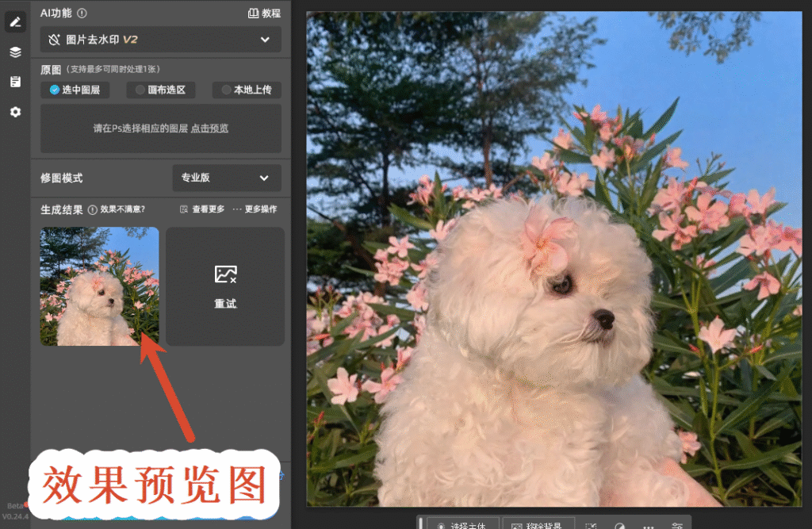
Task: Click the 查看更多 button
Action: (202, 209)
